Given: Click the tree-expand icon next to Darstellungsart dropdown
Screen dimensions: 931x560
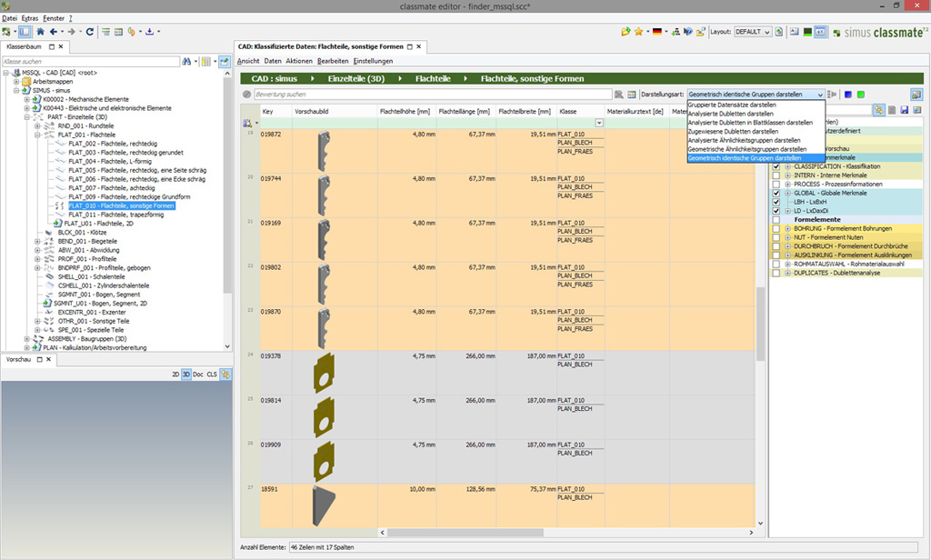Looking at the screenshot, I should pyautogui.click(x=832, y=95).
